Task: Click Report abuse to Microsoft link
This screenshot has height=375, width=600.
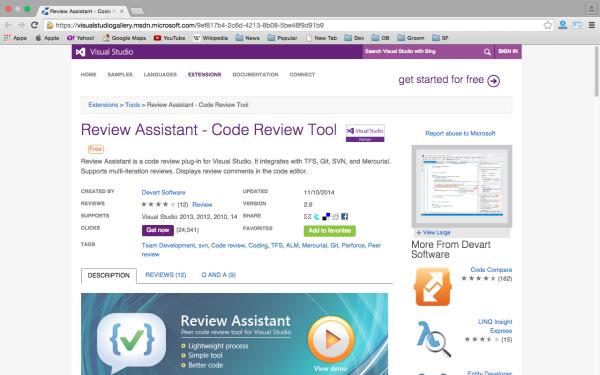Action: (x=460, y=134)
